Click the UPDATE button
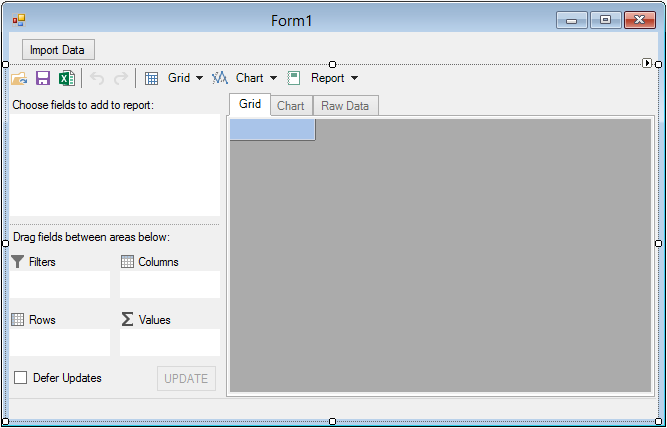The width and height of the screenshot is (667, 428). (186, 378)
